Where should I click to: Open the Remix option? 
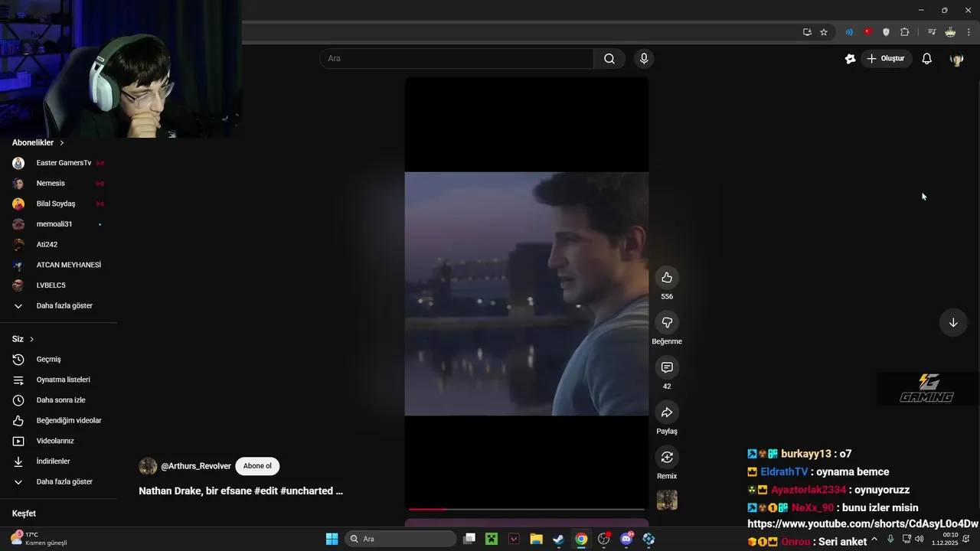click(x=667, y=457)
